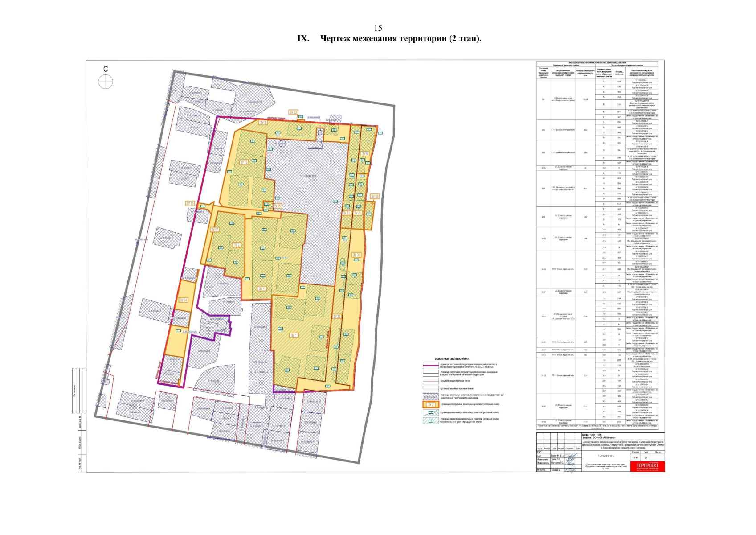Select the ЗУ 34 parcel label
This screenshot has width=756, height=535.
click(183, 300)
